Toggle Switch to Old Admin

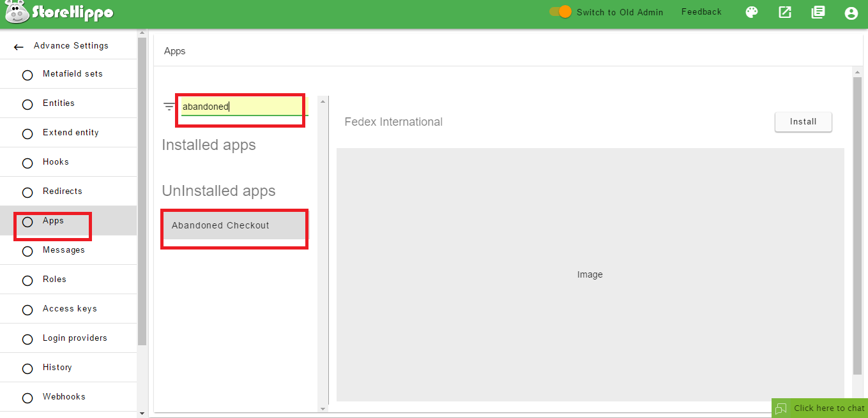coord(560,11)
